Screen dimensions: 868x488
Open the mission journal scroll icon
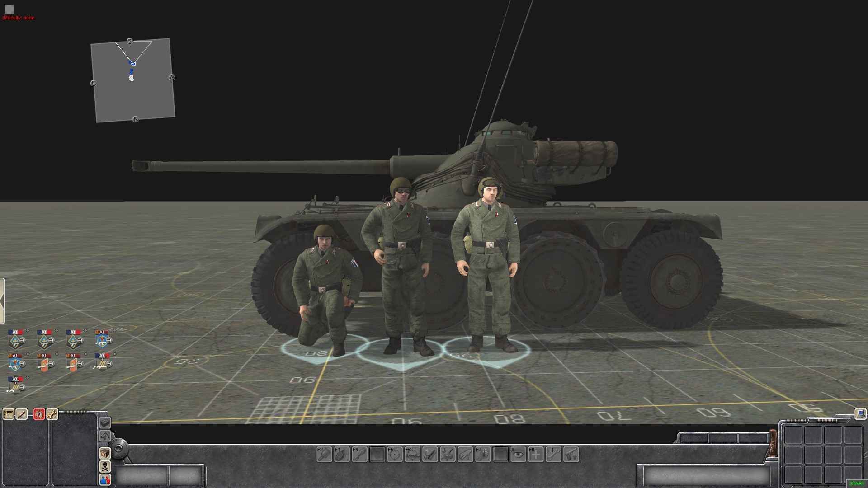[9, 414]
